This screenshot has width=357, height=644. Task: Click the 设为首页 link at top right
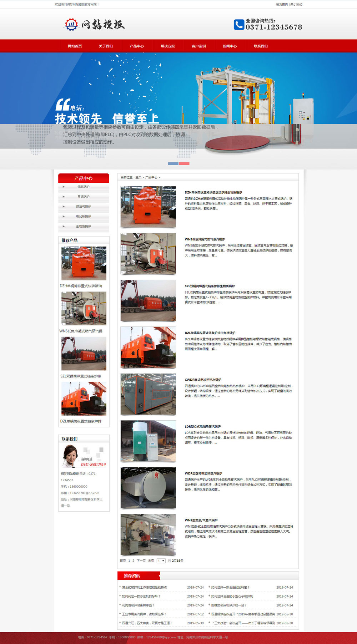coord(282,4)
